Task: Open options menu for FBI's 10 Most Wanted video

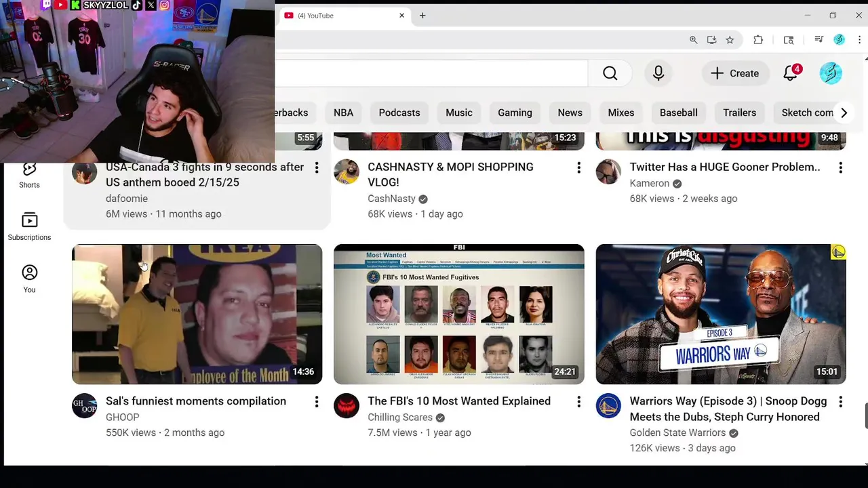Action: [578, 402]
